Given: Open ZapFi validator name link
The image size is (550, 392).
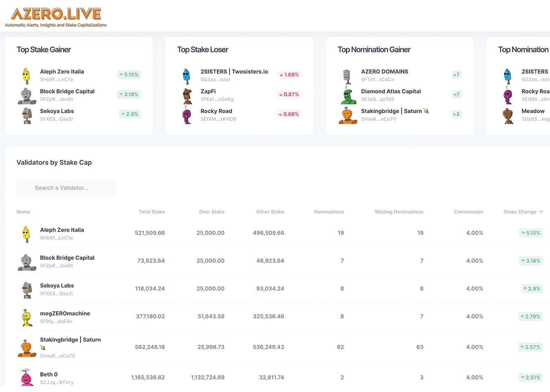Looking at the screenshot, I should click(208, 91).
